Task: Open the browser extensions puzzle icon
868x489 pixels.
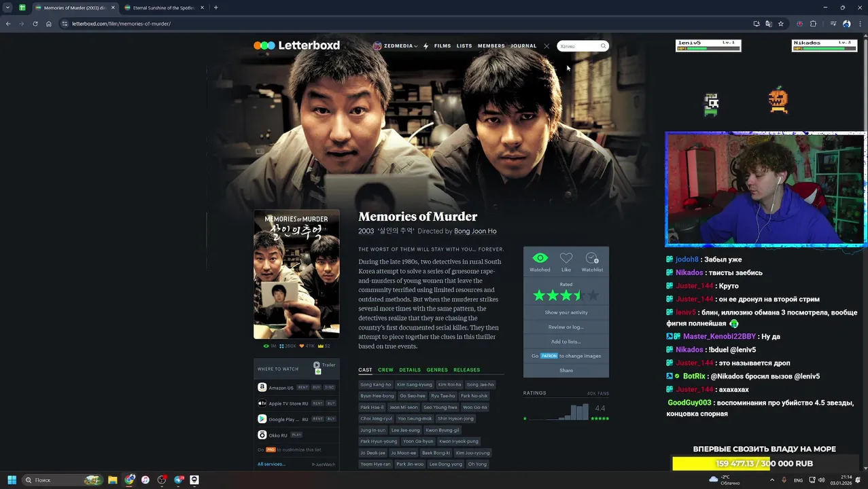Action: coord(813,24)
